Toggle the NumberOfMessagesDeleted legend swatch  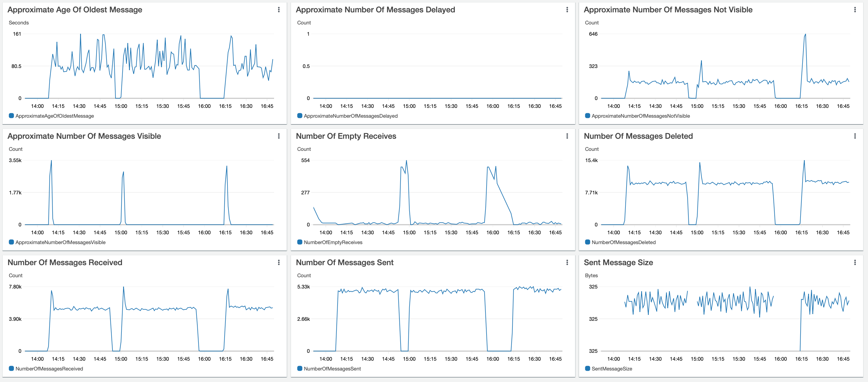click(x=587, y=242)
